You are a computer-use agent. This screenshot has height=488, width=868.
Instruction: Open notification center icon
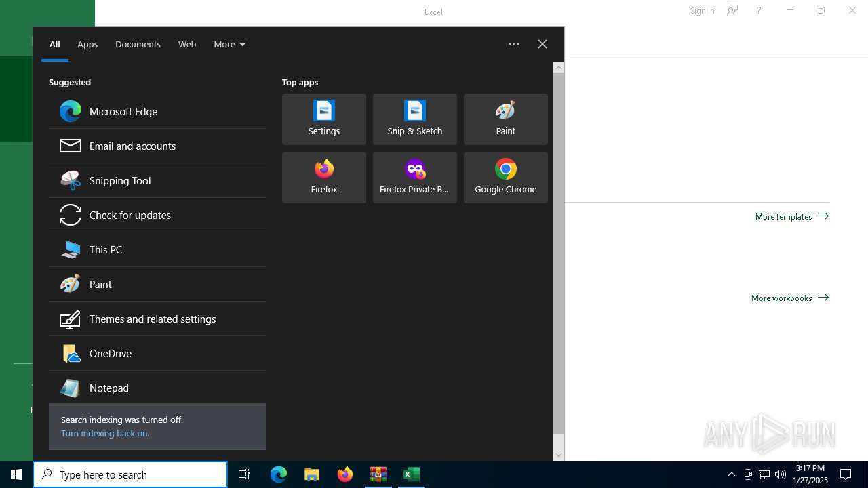coord(846,474)
